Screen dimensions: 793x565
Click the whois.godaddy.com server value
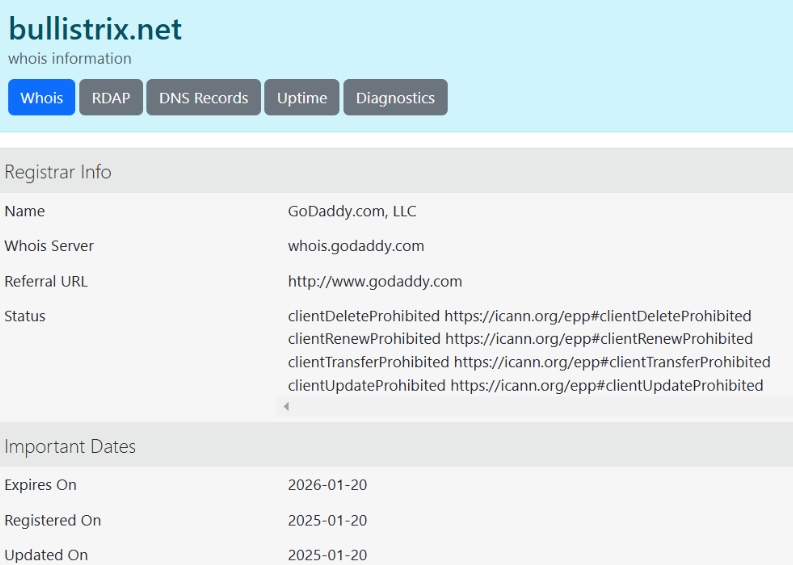click(356, 246)
